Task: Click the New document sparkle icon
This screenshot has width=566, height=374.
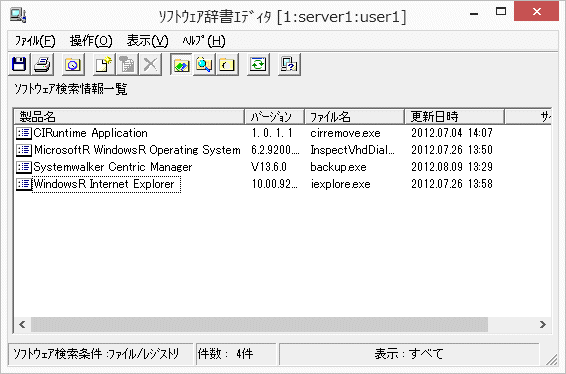Action: (x=104, y=65)
